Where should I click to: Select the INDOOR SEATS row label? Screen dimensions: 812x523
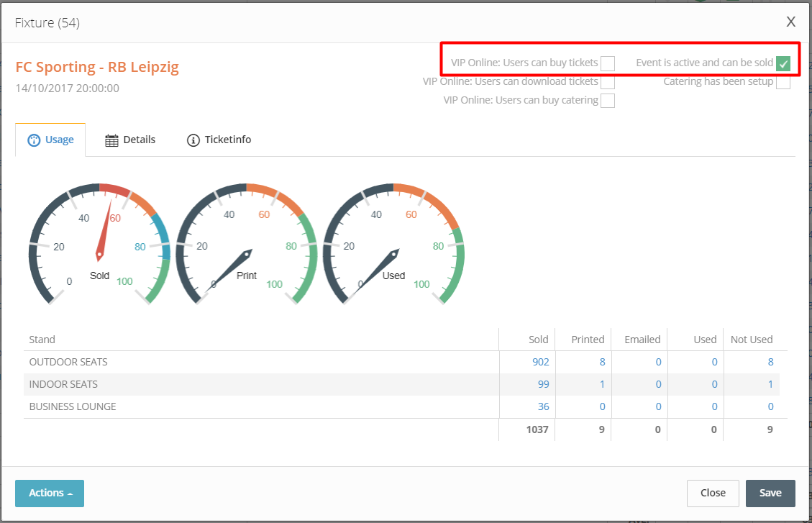(x=63, y=384)
